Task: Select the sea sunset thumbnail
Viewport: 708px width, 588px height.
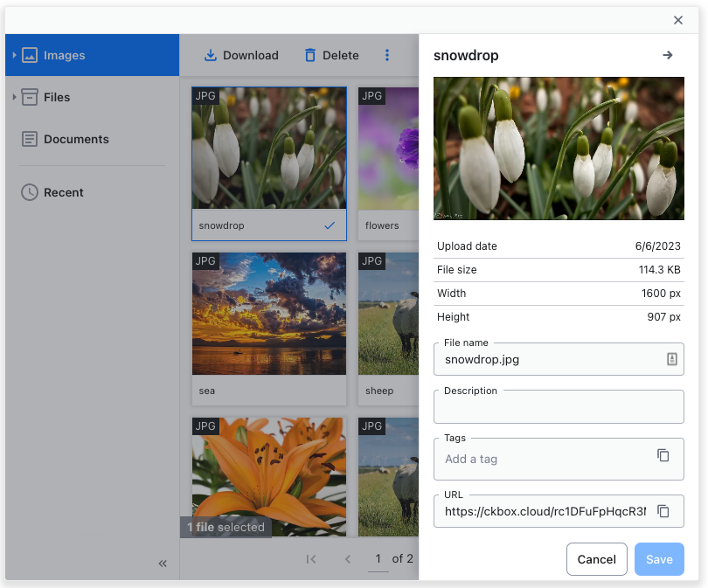Action: (x=268, y=314)
